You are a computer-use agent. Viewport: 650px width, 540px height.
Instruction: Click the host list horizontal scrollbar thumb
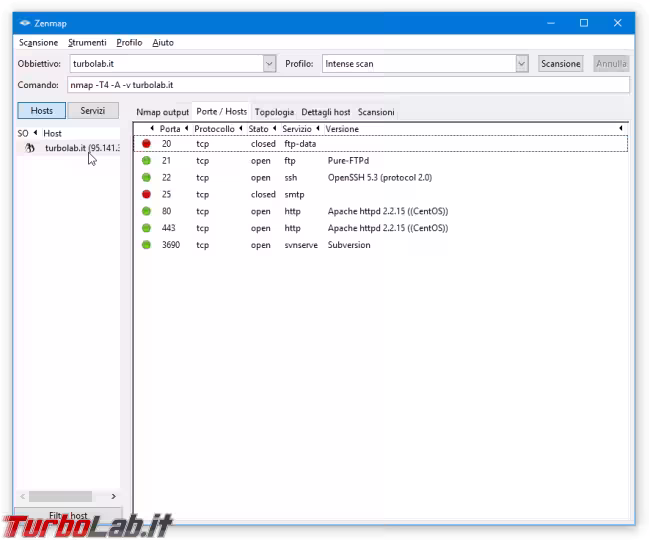[60, 496]
